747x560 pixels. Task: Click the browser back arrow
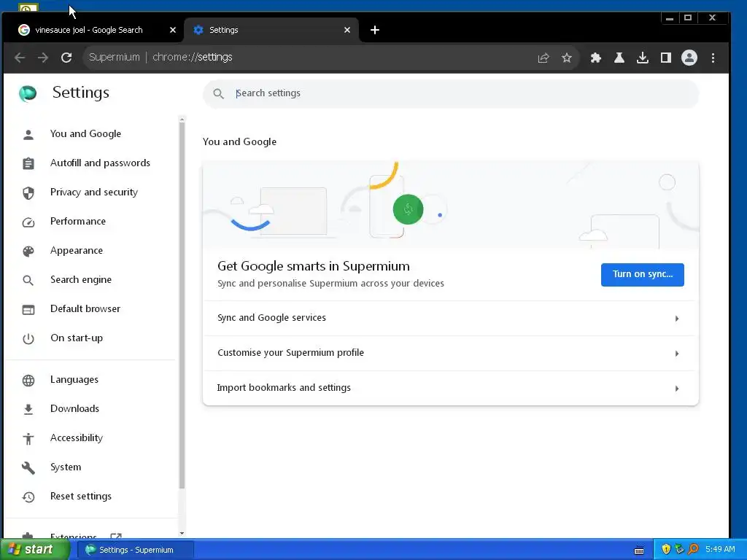[x=20, y=58]
